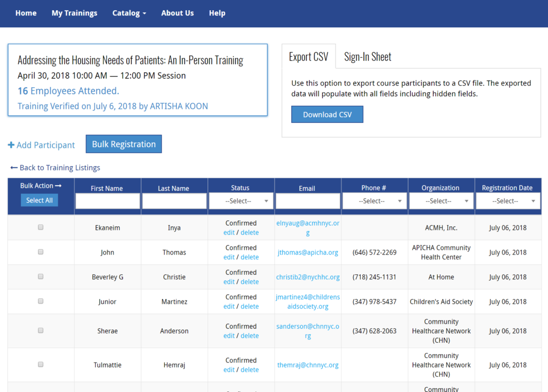Click the Bulk Action arrow icon
The height and width of the screenshot is (392, 548).
(58, 186)
